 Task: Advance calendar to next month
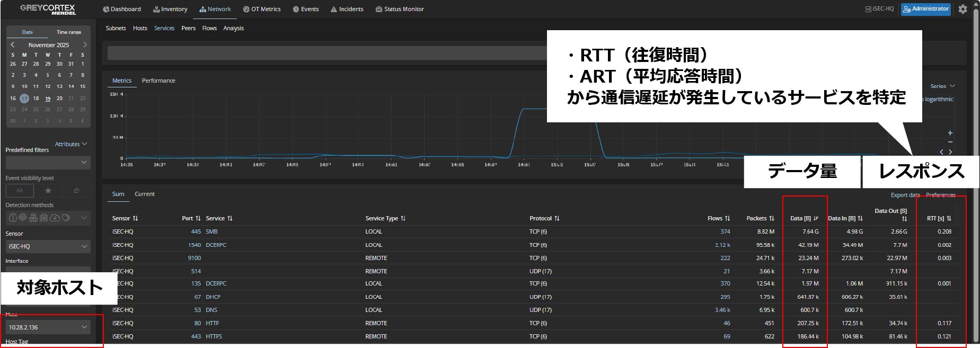pyautogui.click(x=85, y=45)
